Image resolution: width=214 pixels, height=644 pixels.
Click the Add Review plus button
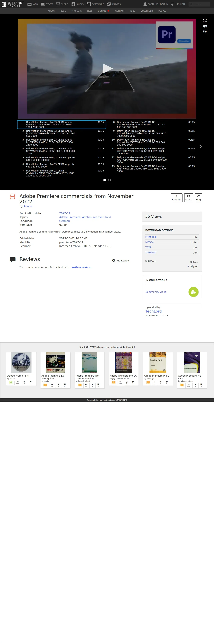click(x=121, y=260)
